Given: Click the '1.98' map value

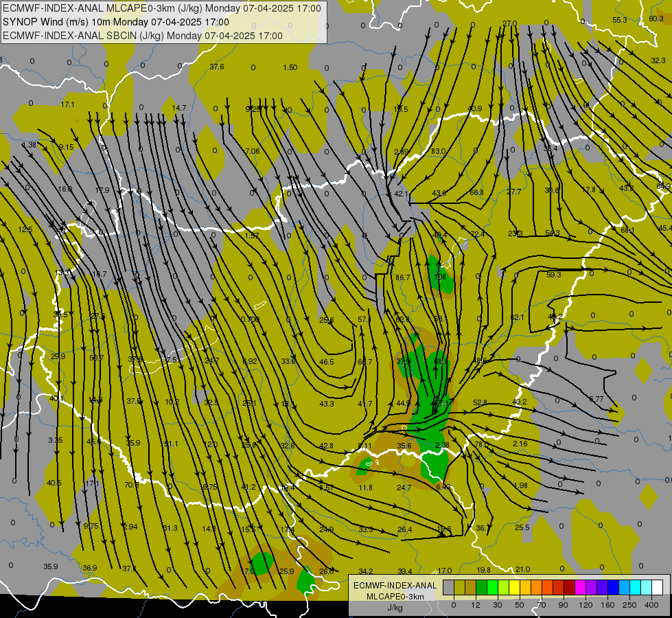Looking at the screenshot, I should (521, 485).
